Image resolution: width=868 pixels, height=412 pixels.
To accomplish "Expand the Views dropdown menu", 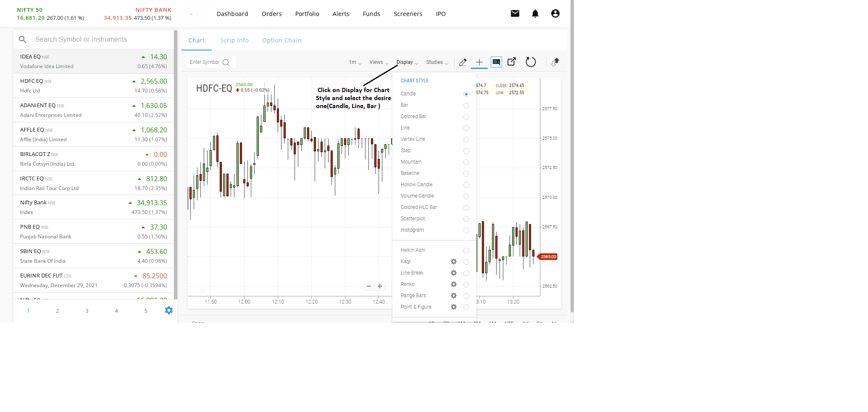I will pos(379,62).
